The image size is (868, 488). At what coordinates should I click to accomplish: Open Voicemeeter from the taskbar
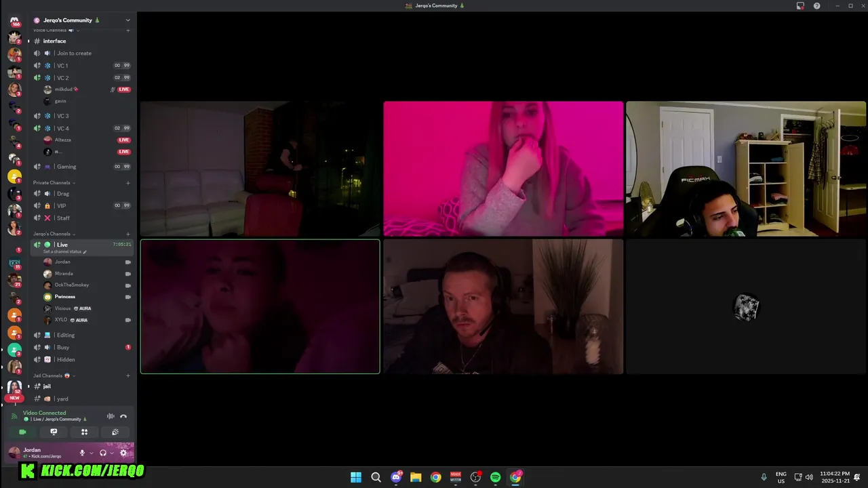pos(456,477)
